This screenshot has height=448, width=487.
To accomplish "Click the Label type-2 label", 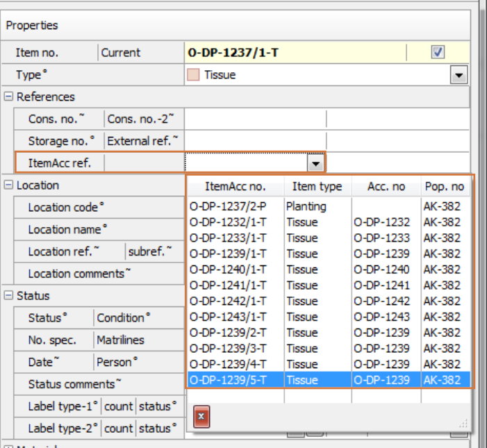I will 63,428.
